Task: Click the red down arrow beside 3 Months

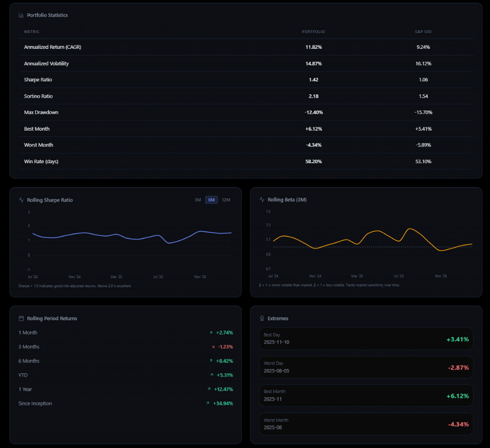Action: [213, 347]
